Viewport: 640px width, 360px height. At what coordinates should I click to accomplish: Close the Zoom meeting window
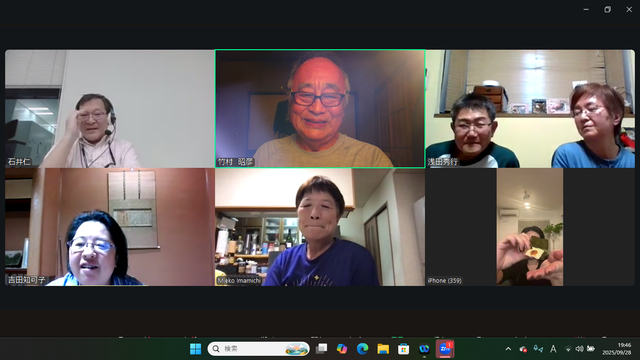(x=629, y=9)
